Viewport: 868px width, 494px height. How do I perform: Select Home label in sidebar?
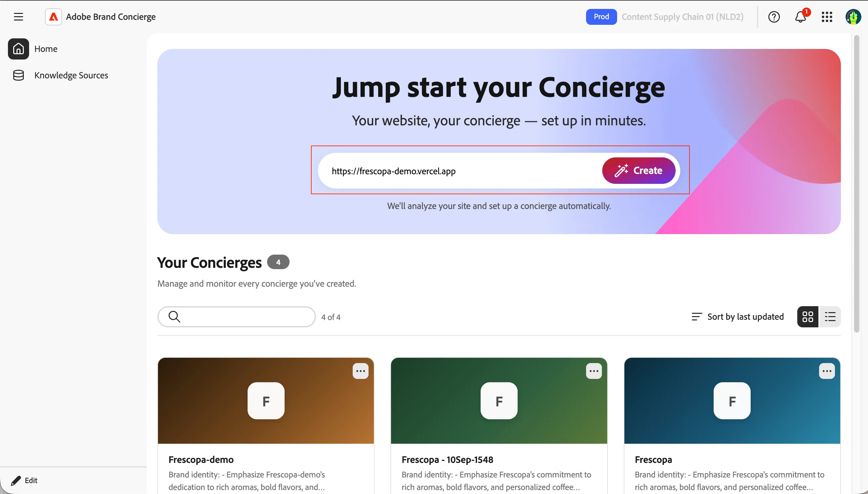coord(46,49)
